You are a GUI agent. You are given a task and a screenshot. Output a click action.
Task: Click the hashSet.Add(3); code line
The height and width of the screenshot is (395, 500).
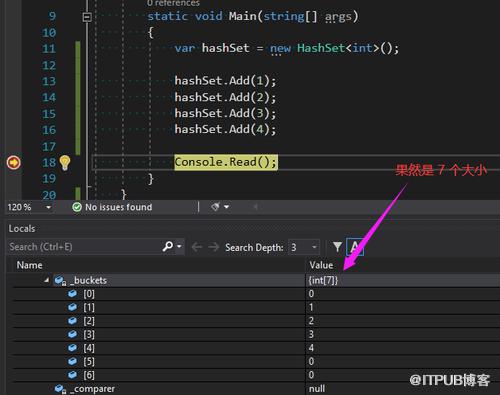coord(225,114)
